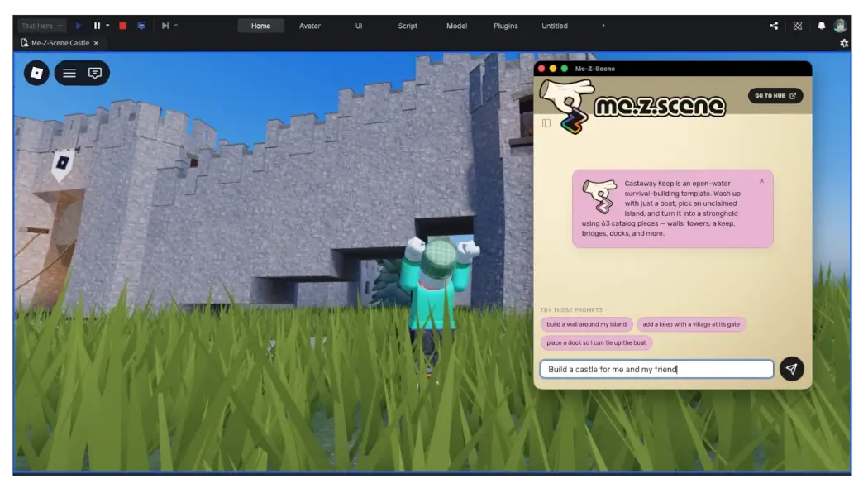Open the user avatar profile menu
Screen dimensions: 868x493
click(841, 26)
